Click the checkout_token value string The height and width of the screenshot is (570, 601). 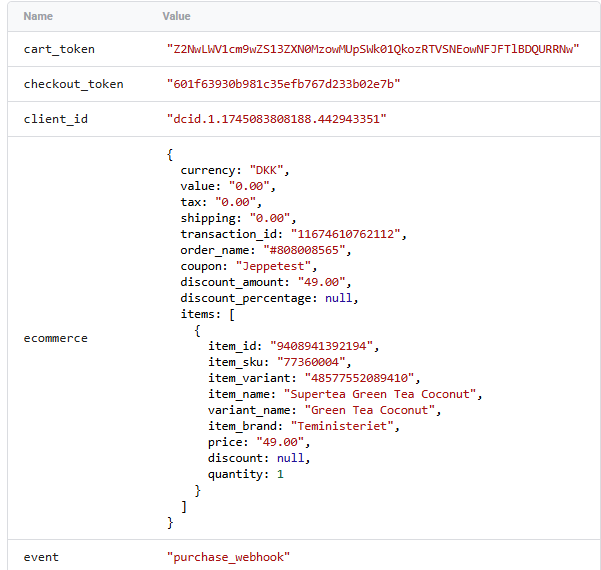coord(284,84)
